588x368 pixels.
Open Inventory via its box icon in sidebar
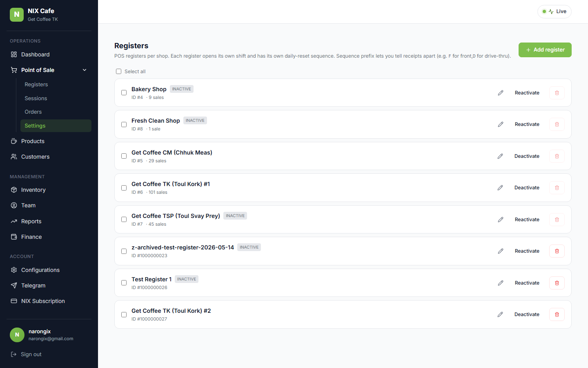tap(14, 190)
